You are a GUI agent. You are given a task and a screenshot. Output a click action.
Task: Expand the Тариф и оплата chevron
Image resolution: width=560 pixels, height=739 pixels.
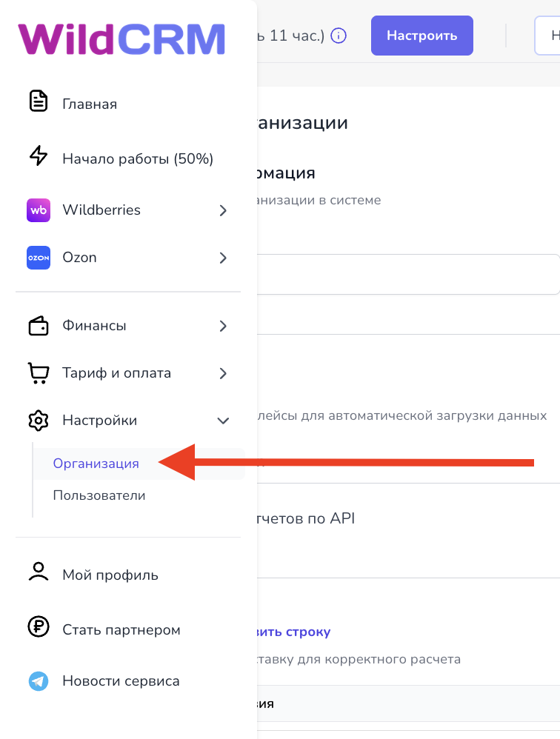pyautogui.click(x=224, y=373)
